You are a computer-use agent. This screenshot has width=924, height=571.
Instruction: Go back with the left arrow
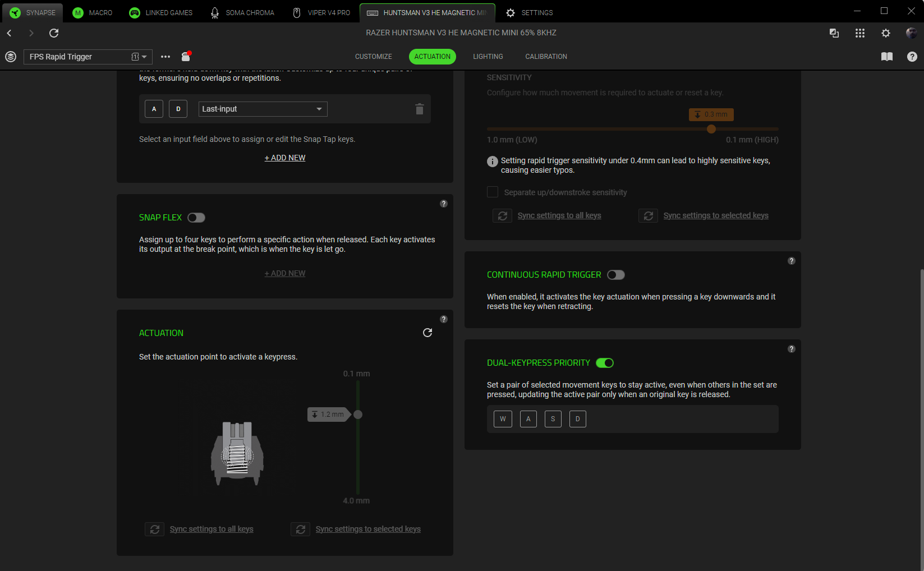(x=10, y=33)
